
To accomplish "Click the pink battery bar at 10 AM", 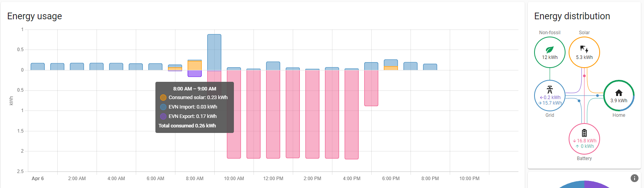I will (234, 114).
